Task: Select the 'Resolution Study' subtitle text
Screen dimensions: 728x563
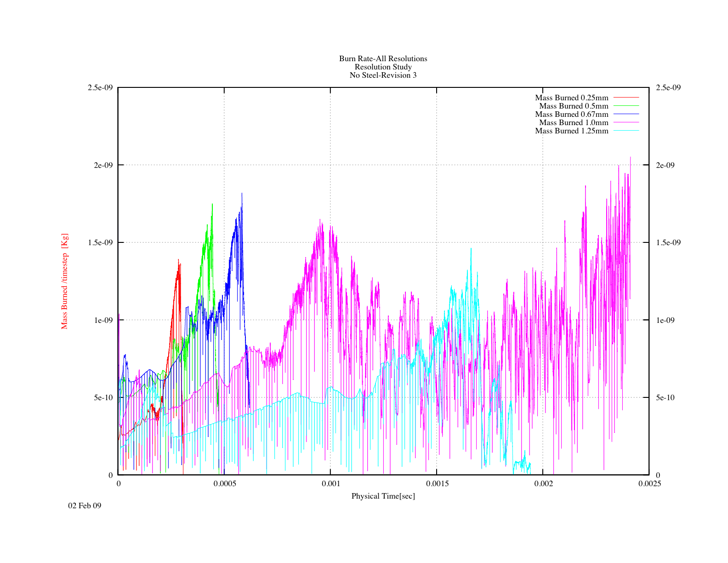Action: pyautogui.click(x=383, y=67)
